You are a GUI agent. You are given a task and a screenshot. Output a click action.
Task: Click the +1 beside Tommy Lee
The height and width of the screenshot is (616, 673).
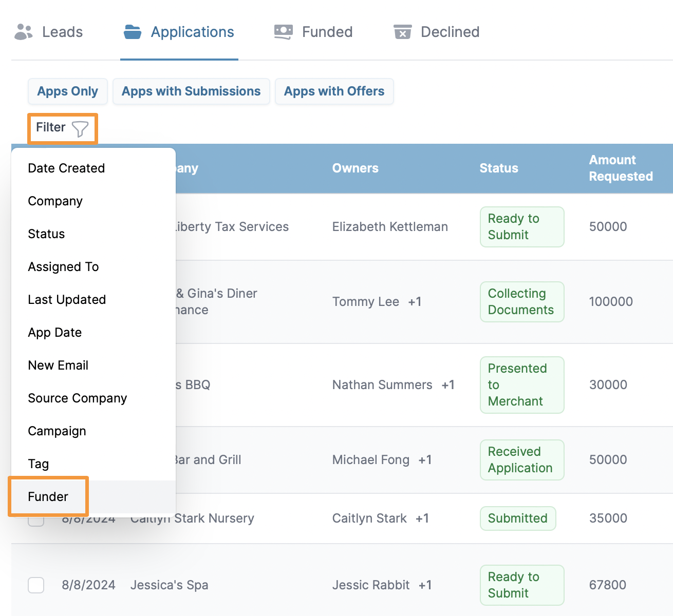415,302
